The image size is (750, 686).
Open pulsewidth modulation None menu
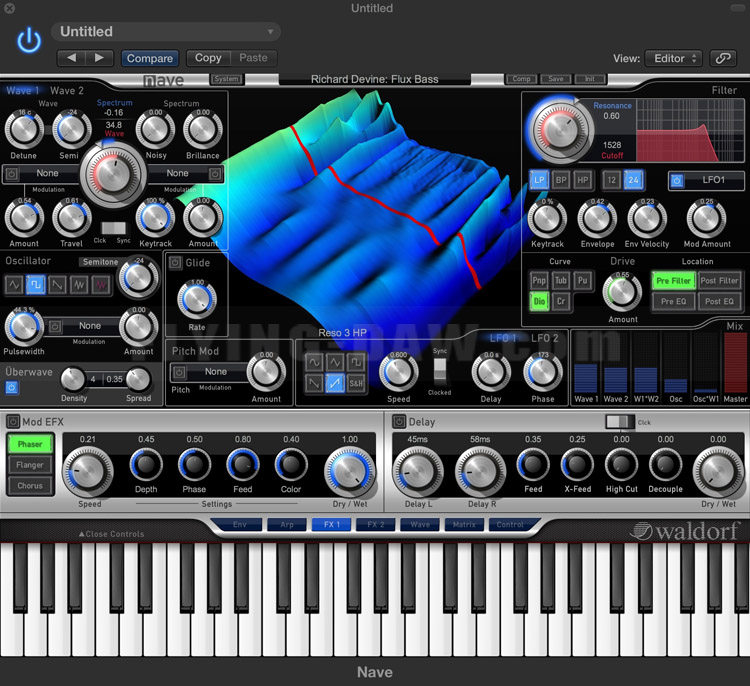[90, 326]
